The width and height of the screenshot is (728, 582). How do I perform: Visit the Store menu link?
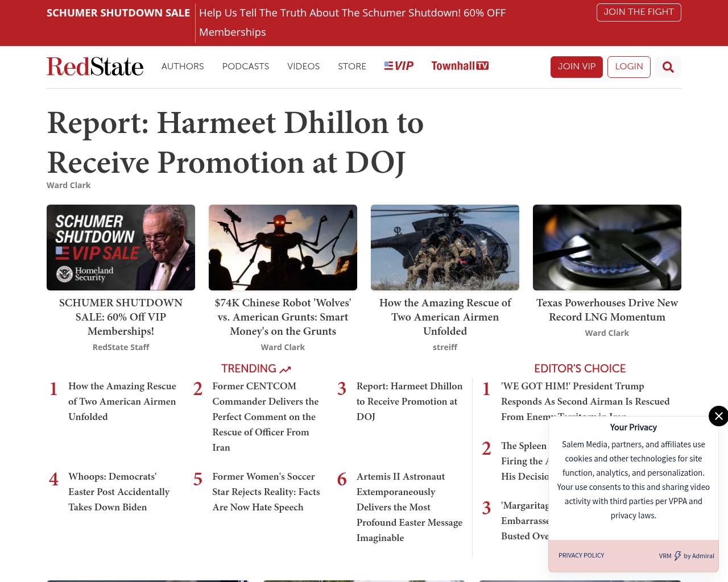[352, 66]
